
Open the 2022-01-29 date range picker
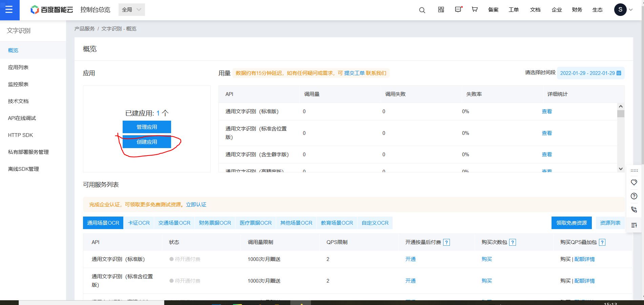point(590,73)
